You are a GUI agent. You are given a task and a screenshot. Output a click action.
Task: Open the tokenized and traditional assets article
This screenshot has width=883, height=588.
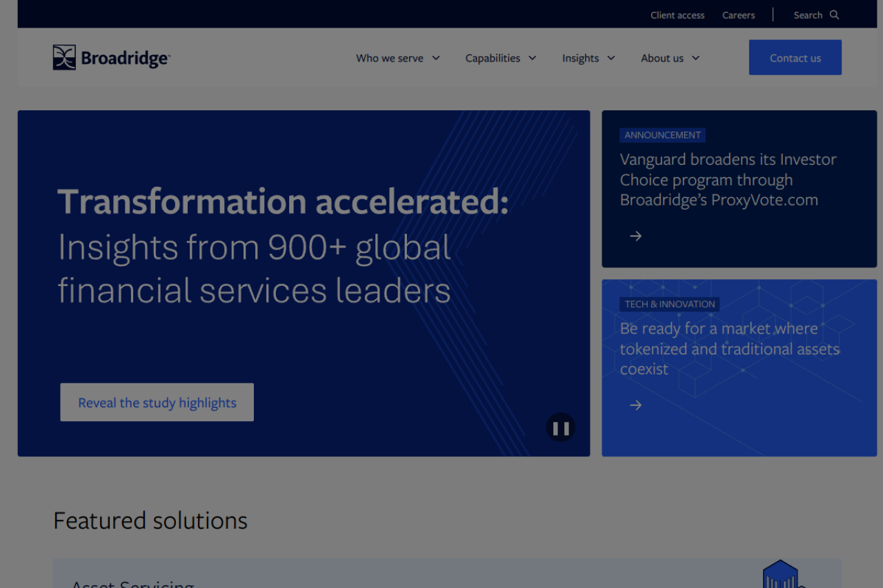tap(729, 349)
